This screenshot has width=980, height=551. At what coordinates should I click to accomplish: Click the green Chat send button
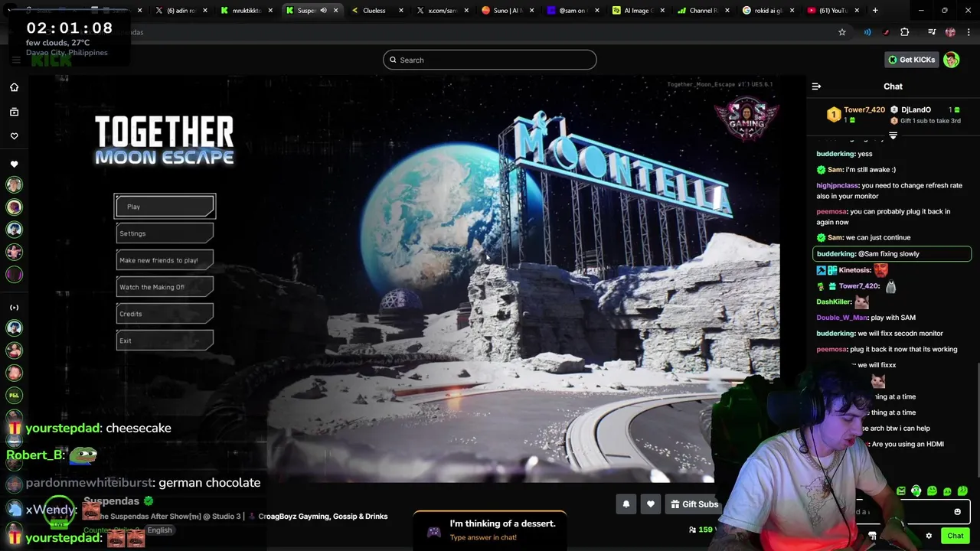coord(955,536)
